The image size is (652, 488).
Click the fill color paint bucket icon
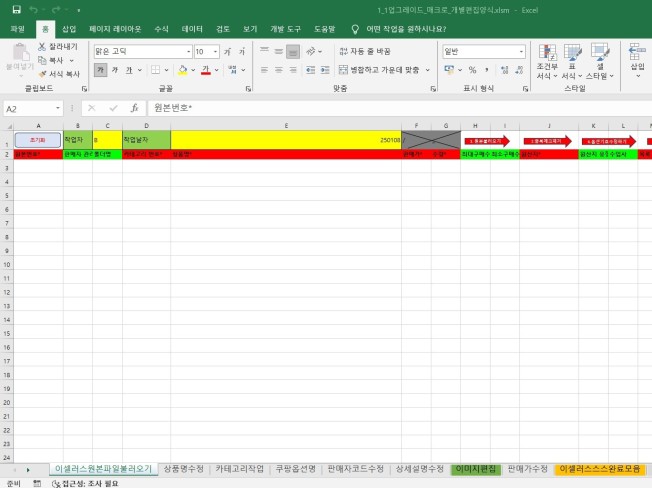click(x=183, y=70)
